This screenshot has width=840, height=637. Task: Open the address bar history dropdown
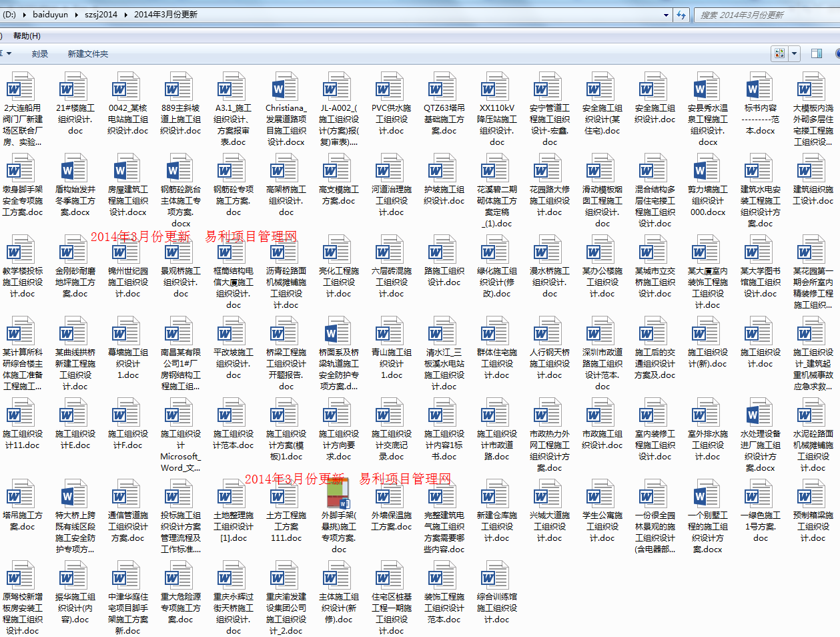(x=666, y=15)
